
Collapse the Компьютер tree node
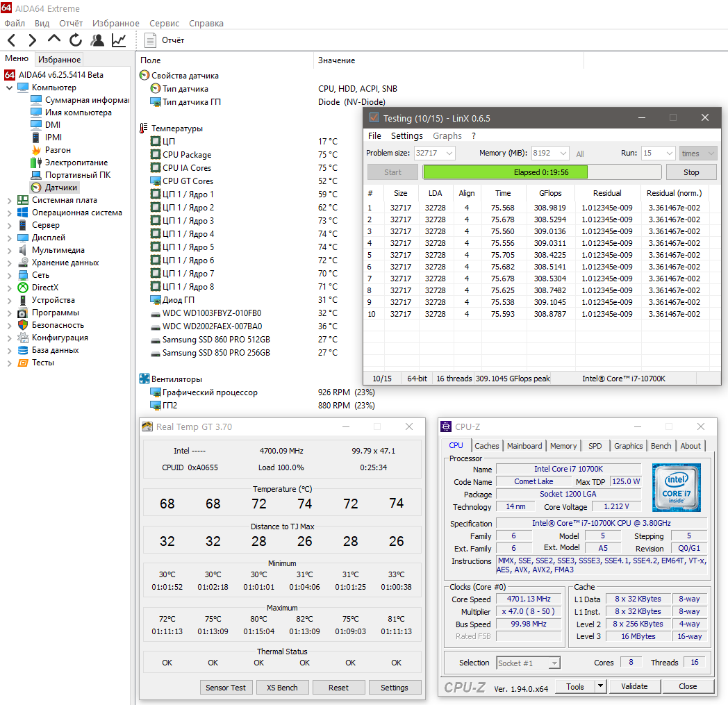(x=9, y=88)
